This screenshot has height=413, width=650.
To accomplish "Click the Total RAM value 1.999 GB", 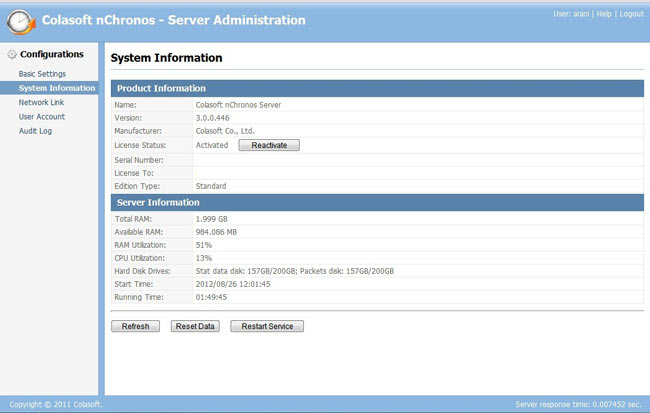I will pyautogui.click(x=211, y=219).
